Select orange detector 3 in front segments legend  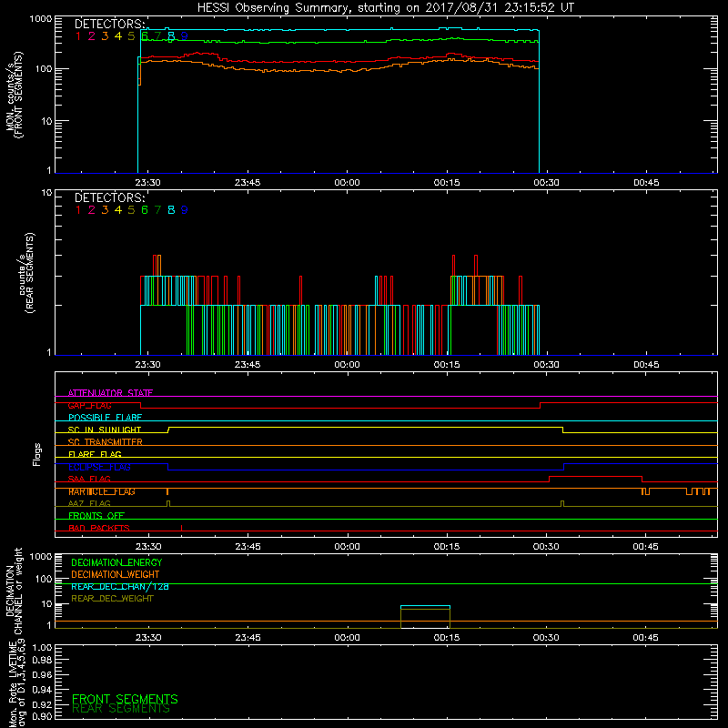coord(105,36)
